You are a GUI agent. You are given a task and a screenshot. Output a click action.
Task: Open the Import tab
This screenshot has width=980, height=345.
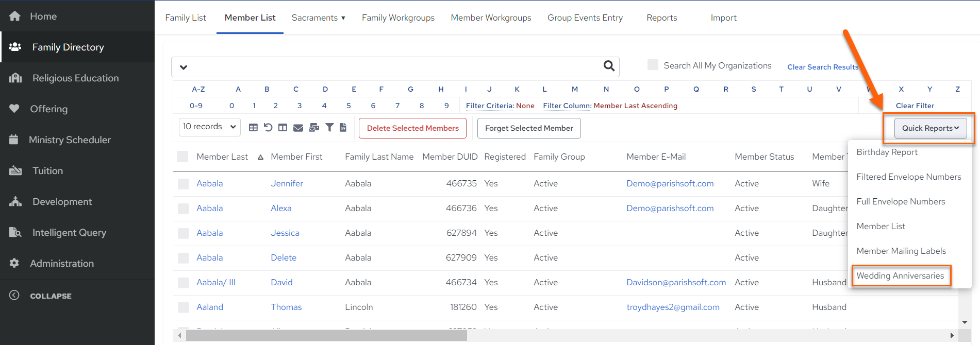point(724,18)
